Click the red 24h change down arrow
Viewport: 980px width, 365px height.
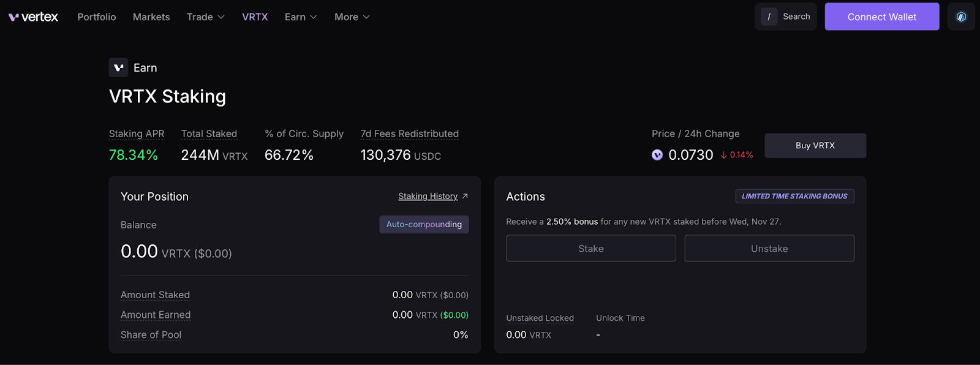pyautogui.click(x=724, y=156)
